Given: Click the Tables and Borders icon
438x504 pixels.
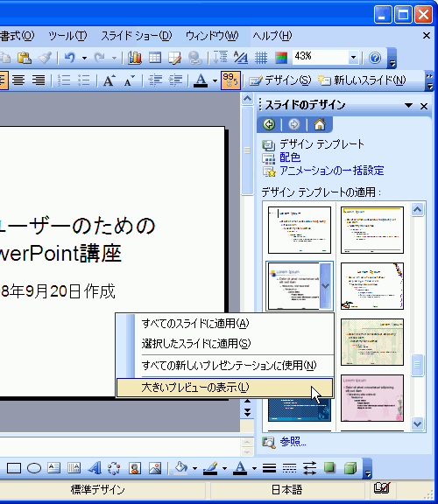Looking at the screenshot, I should coord(174,58).
